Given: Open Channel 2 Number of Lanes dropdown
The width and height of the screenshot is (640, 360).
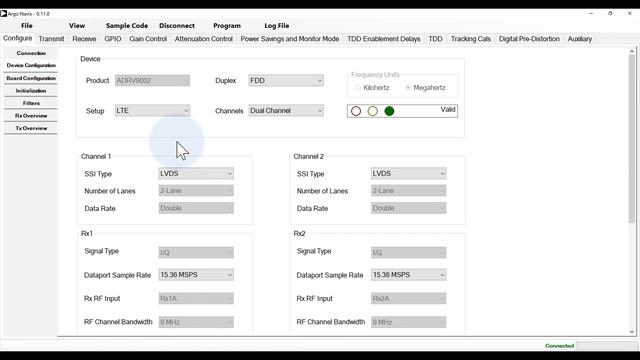Looking at the screenshot, I should point(408,191).
